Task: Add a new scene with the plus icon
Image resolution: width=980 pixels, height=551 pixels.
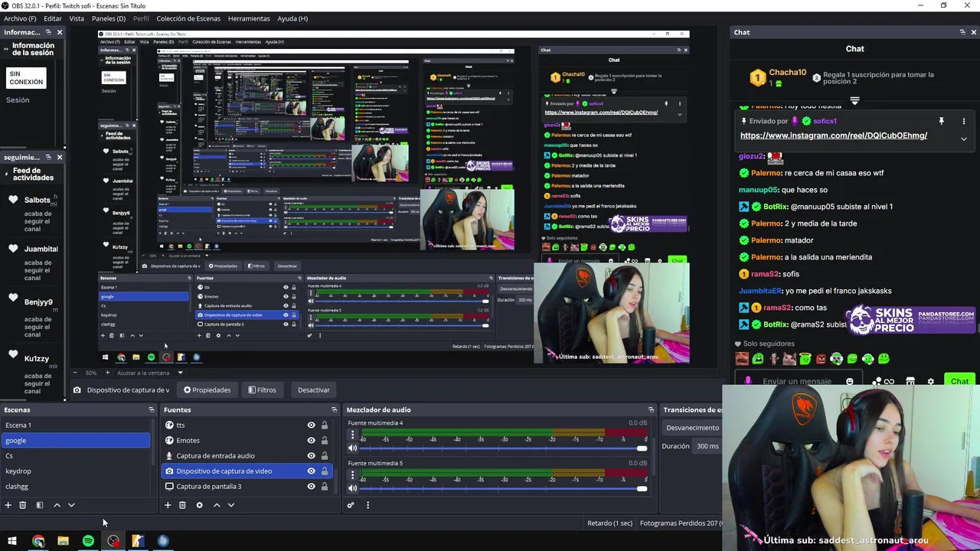Action: coord(8,505)
